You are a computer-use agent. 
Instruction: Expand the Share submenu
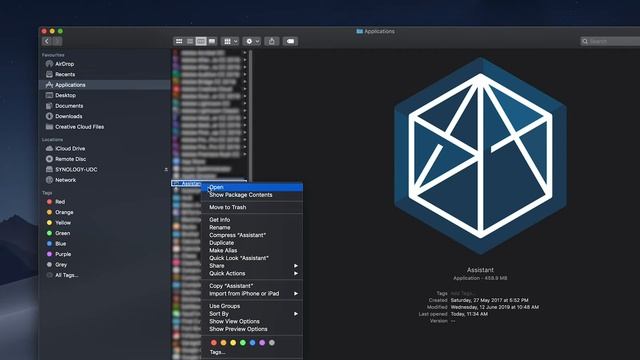coord(252,266)
